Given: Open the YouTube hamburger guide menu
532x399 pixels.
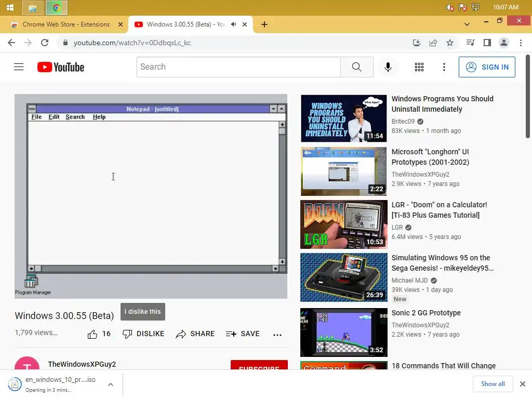Looking at the screenshot, I should coord(19,67).
